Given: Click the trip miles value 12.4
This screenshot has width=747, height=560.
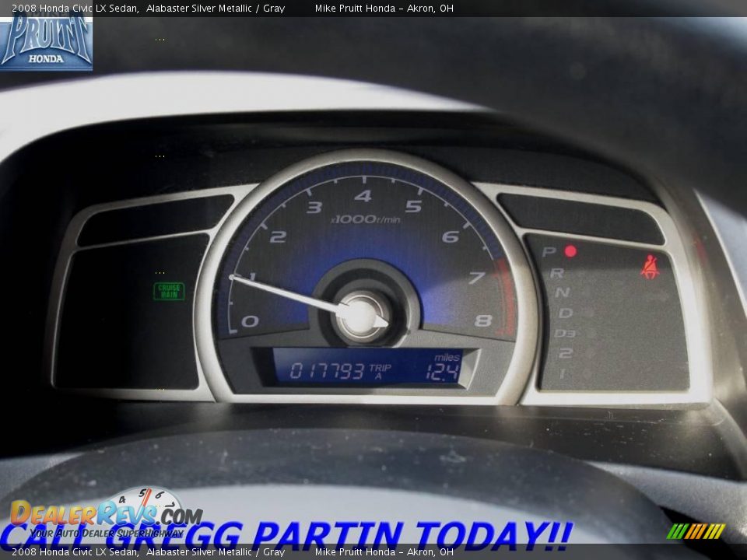Looking at the screenshot, I should point(442,373).
